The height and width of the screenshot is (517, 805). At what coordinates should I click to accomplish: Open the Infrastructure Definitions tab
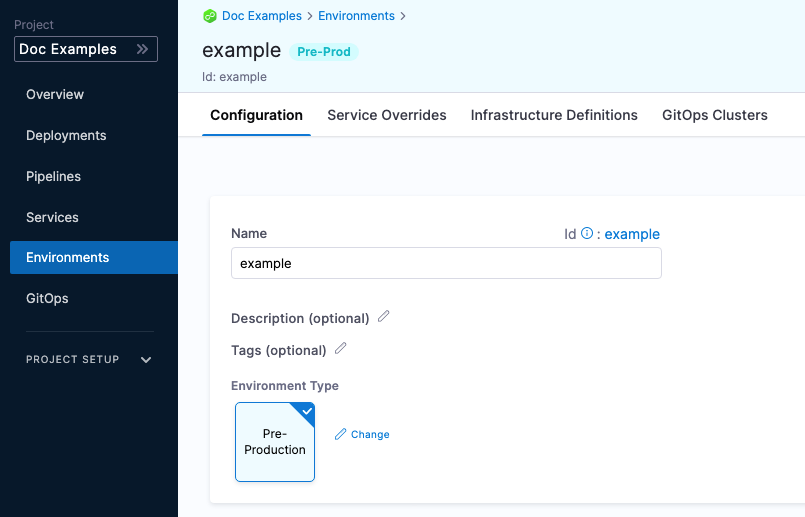[554, 115]
